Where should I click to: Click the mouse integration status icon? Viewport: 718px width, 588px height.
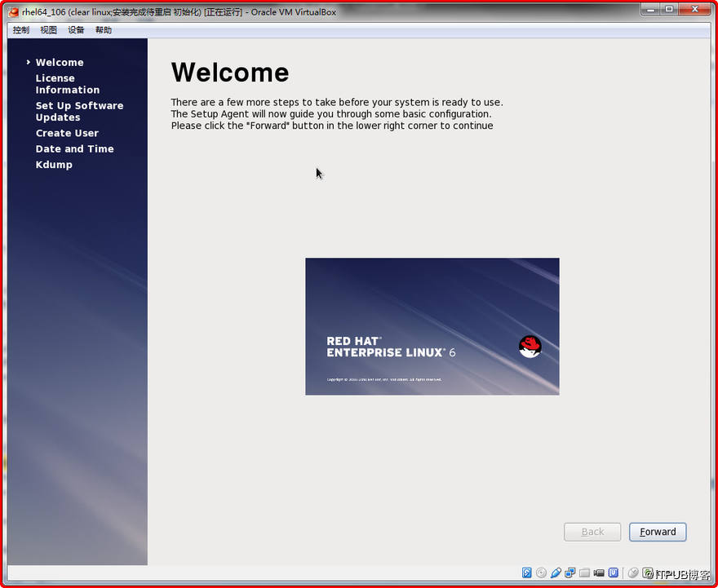click(x=633, y=573)
